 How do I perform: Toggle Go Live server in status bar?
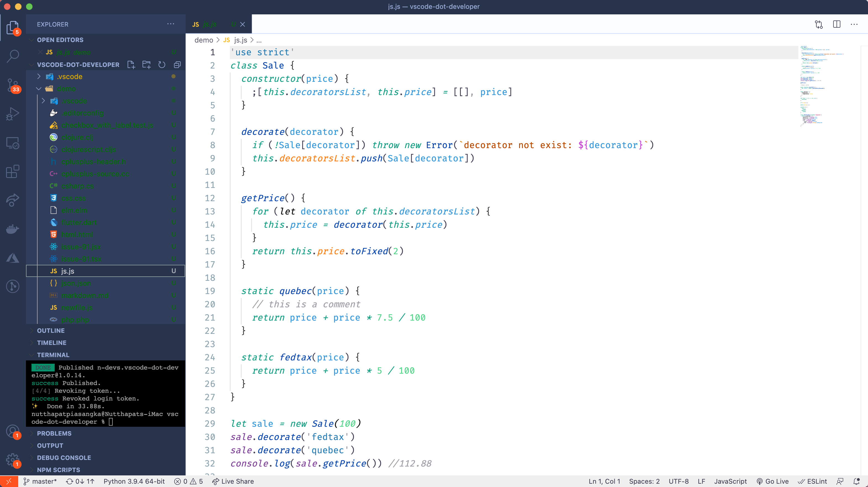(x=773, y=481)
